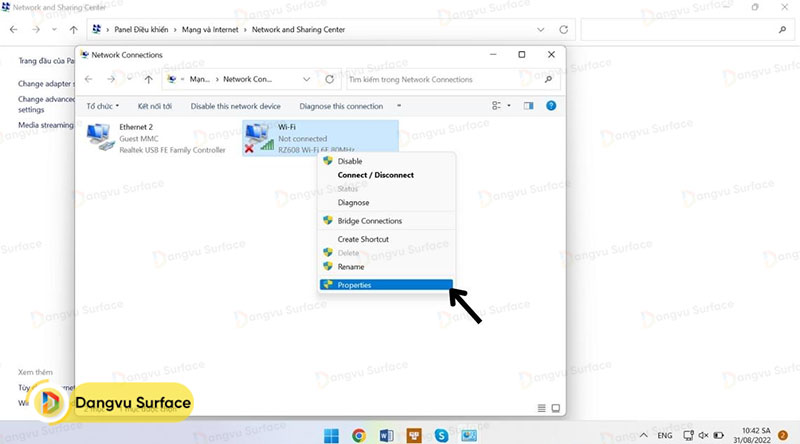
Task: Go back in Network Connections window
Action: [89, 79]
